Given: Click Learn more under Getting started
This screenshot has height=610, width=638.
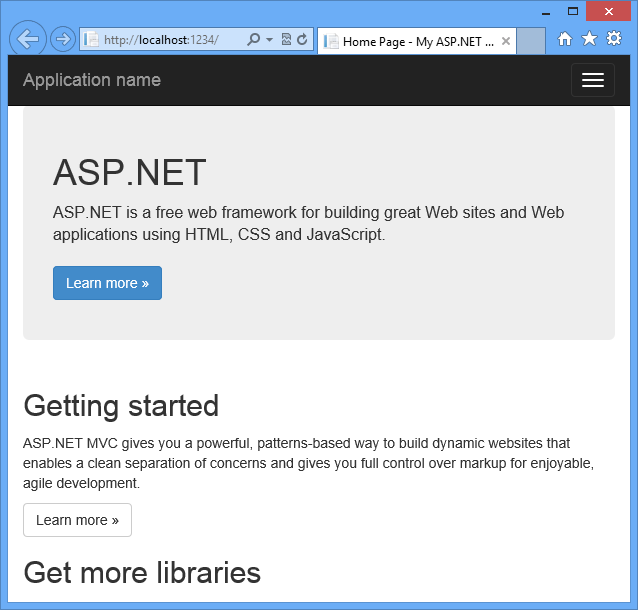Looking at the screenshot, I should coord(77,520).
